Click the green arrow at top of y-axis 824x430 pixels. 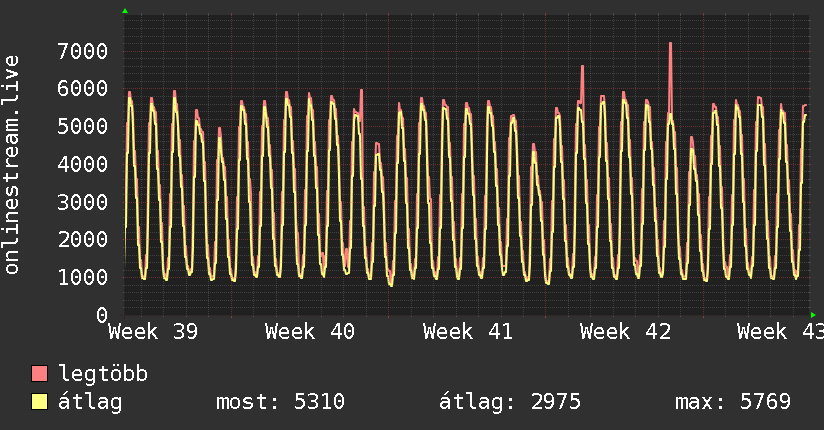coord(125,11)
